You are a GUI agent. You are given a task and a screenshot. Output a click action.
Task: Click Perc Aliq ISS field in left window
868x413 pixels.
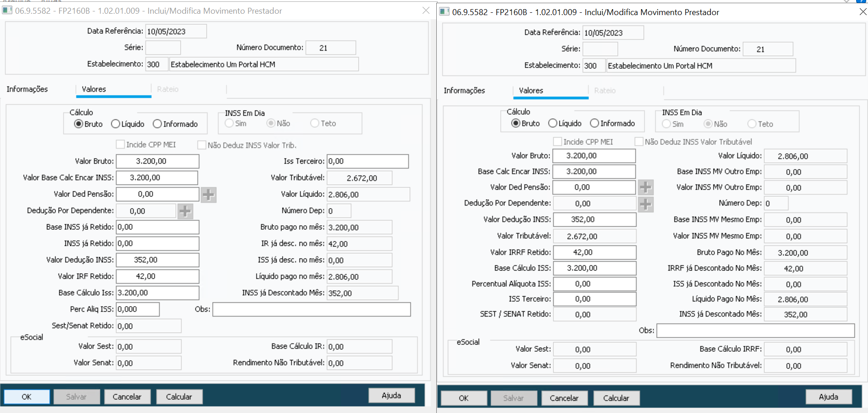coord(138,309)
